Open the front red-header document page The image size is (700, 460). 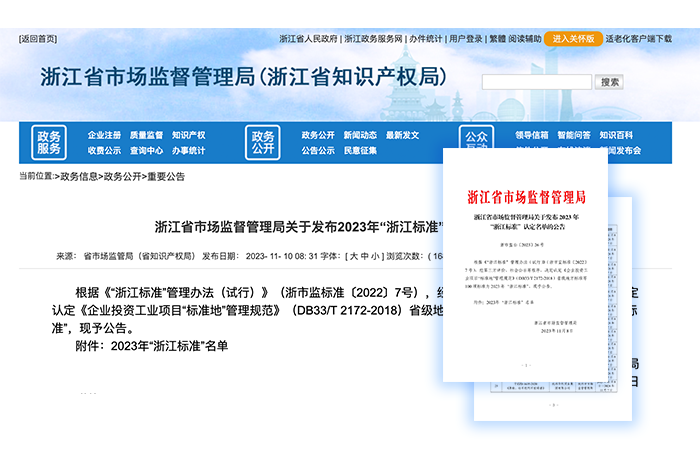[525, 265]
